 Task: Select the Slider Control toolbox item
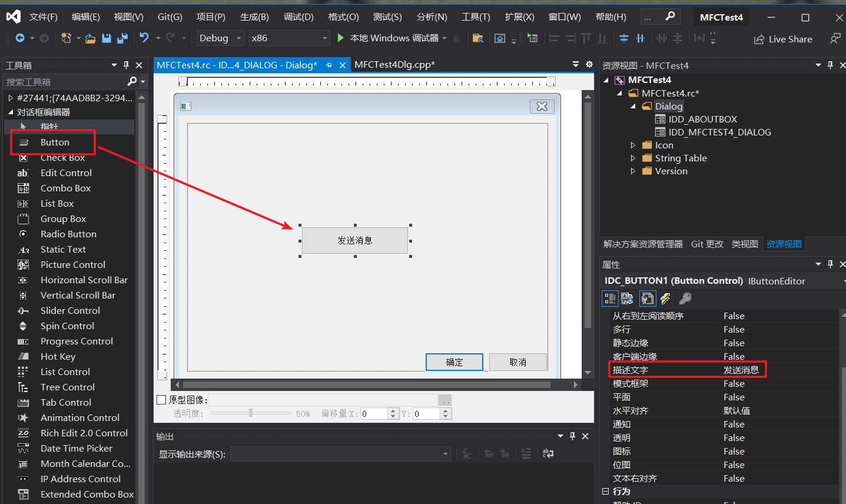coord(70,311)
